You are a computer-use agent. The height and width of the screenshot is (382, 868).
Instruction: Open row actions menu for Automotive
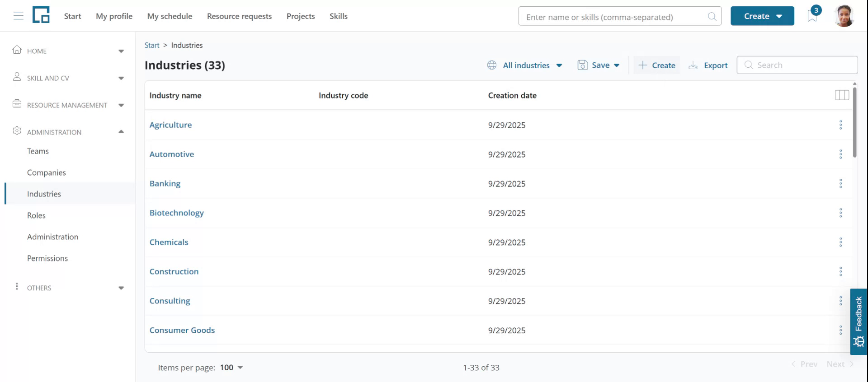[x=841, y=154]
